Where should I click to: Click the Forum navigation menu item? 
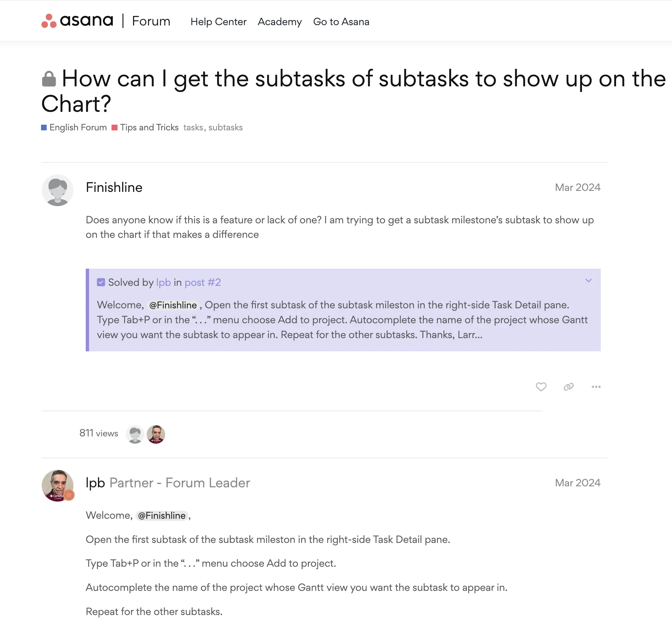pyautogui.click(x=149, y=21)
